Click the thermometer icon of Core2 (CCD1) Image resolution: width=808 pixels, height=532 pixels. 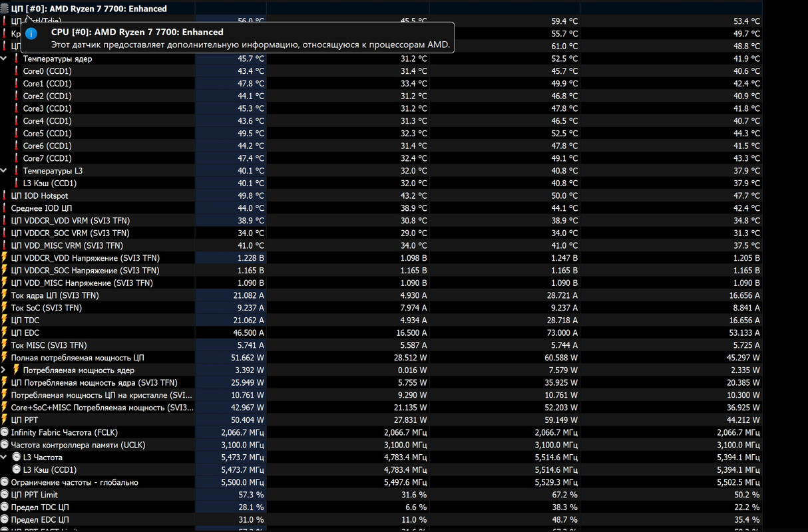[17, 96]
